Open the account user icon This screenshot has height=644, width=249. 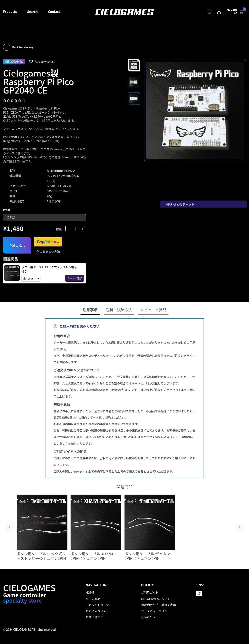click(219, 12)
